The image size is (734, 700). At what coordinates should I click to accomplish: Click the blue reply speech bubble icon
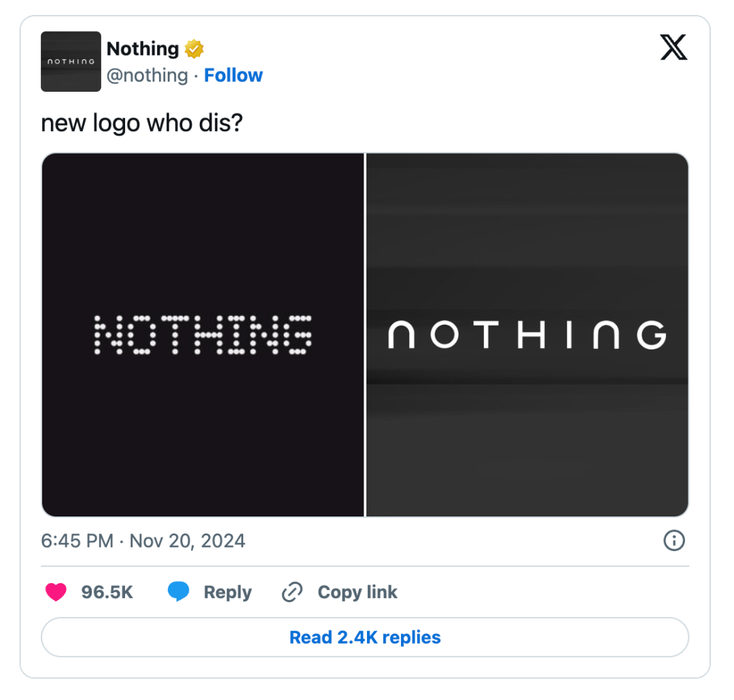click(x=178, y=591)
